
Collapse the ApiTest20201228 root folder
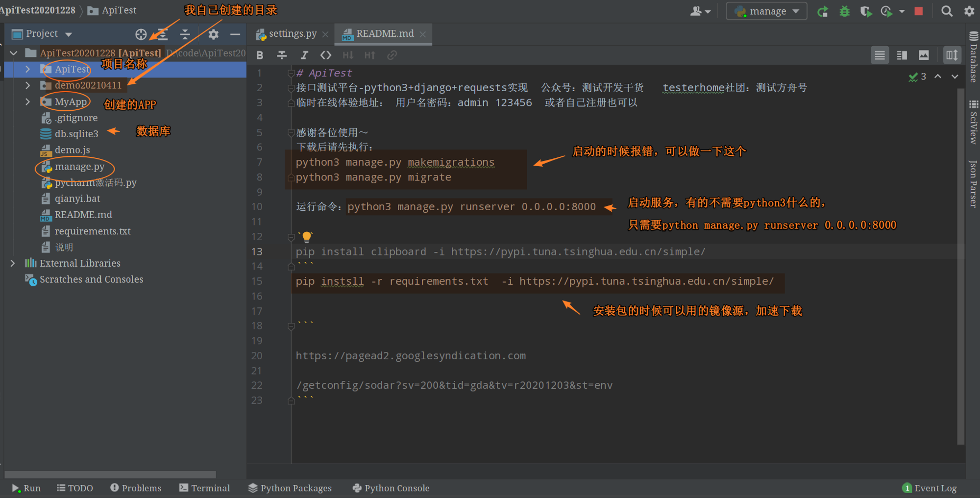click(x=14, y=53)
